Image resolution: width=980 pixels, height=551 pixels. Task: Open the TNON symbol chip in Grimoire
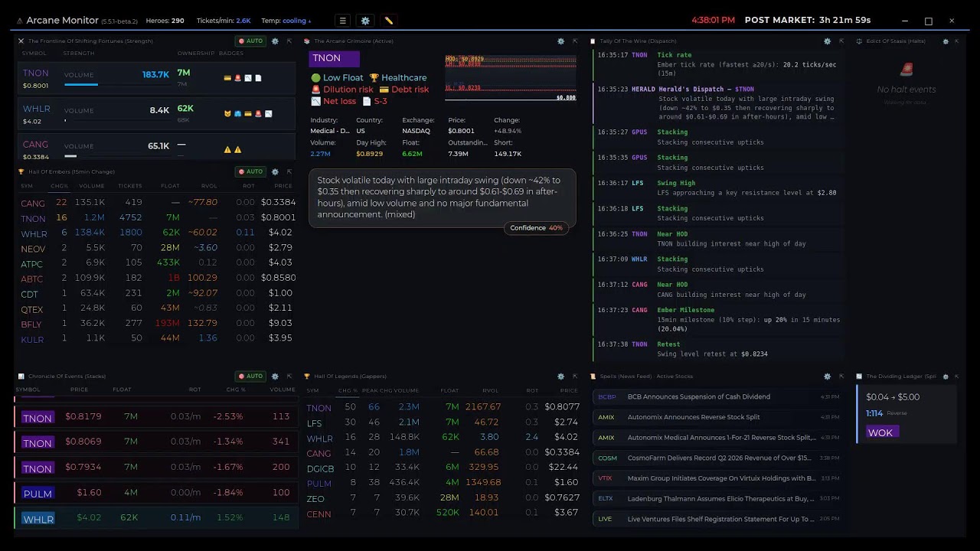point(334,58)
